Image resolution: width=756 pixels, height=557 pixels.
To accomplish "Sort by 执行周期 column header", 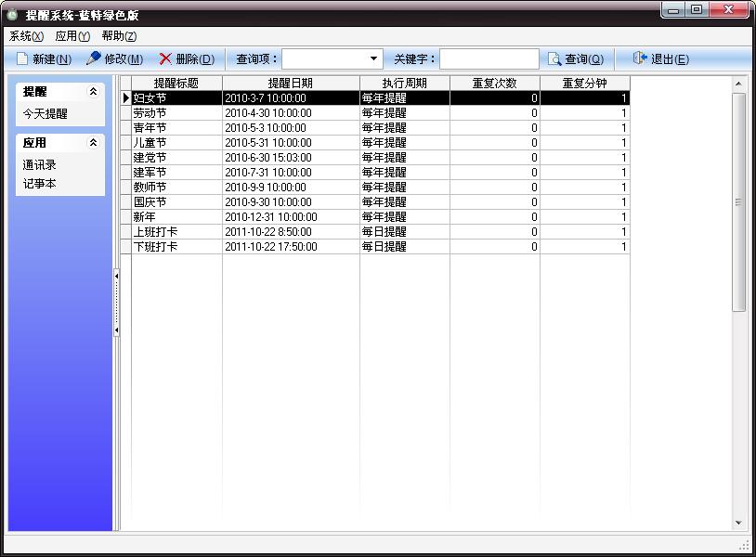I will click(405, 83).
